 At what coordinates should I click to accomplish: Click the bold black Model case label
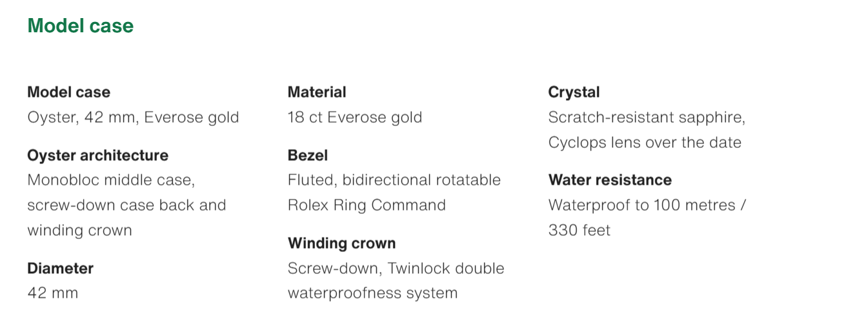click(68, 92)
